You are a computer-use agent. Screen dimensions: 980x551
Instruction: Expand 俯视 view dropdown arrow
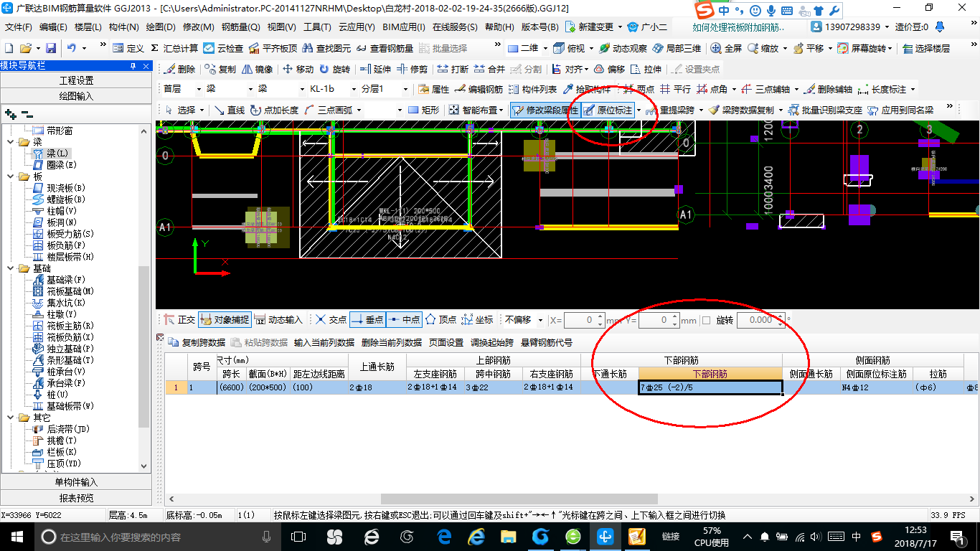pyautogui.click(x=593, y=49)
